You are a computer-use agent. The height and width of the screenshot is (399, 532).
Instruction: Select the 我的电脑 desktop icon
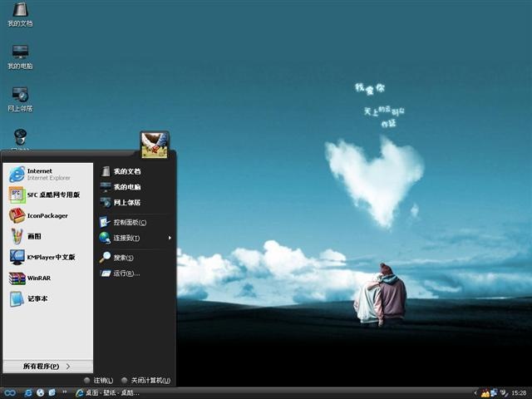(x=20, y=55)
